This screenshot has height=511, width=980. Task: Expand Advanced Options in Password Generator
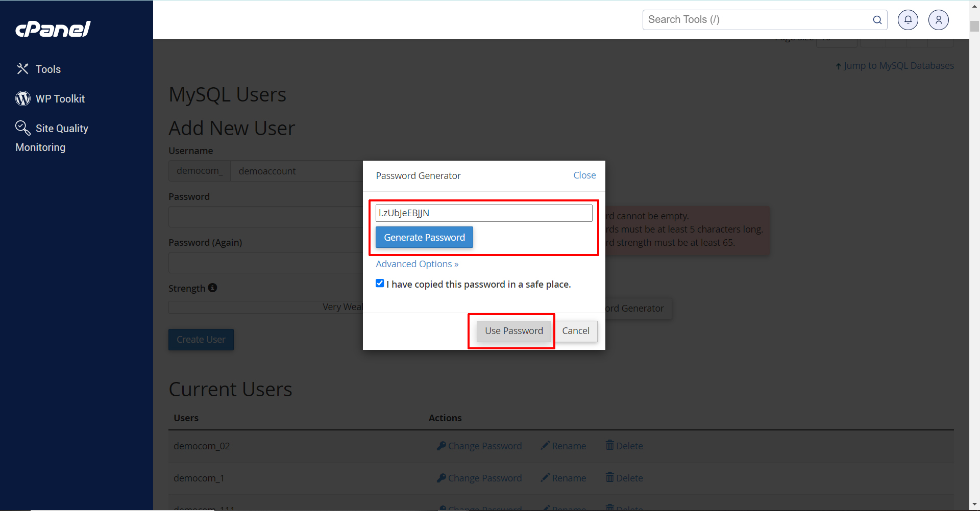coord(417,264)
